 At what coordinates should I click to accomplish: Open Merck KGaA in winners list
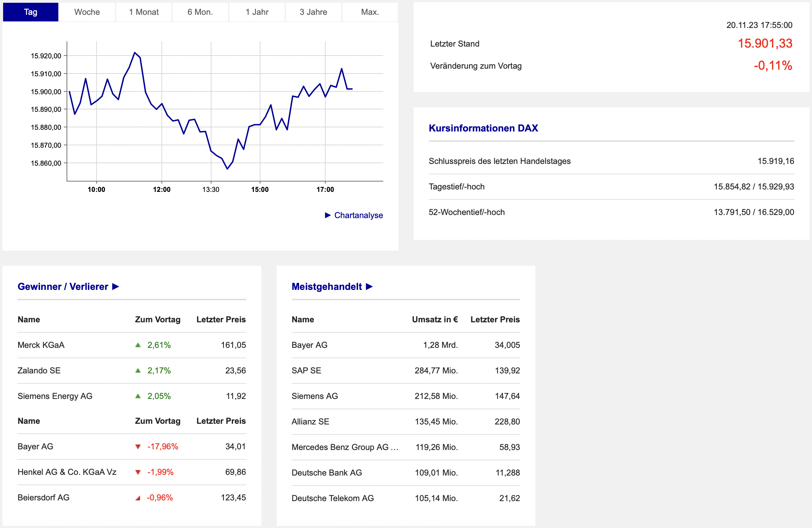coord(41,345)
